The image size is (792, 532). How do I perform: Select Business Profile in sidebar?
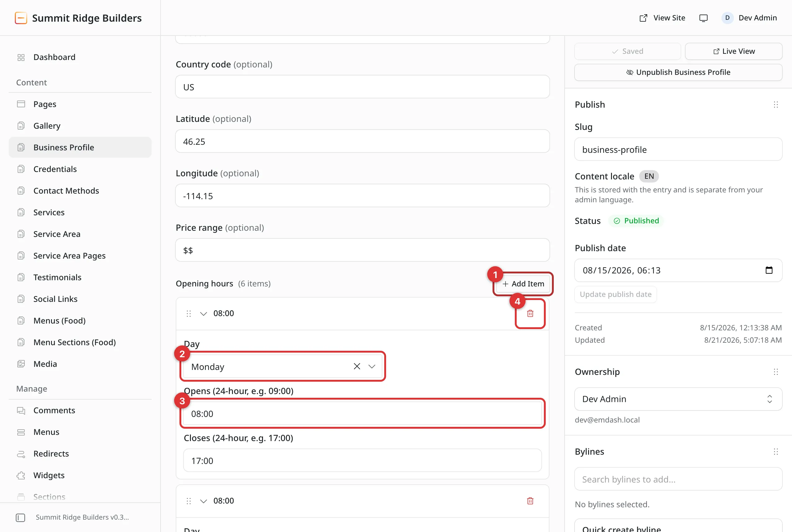coord(80,147)
